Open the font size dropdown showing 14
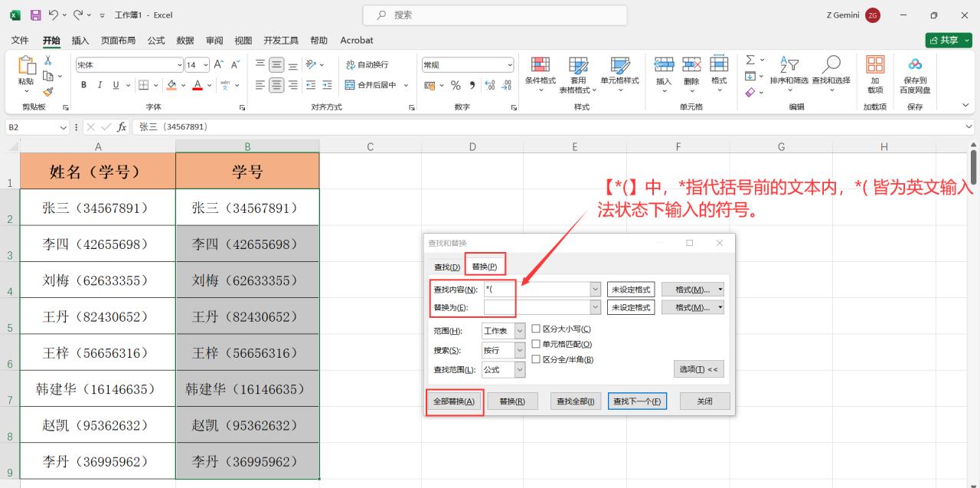 point(205,65)
